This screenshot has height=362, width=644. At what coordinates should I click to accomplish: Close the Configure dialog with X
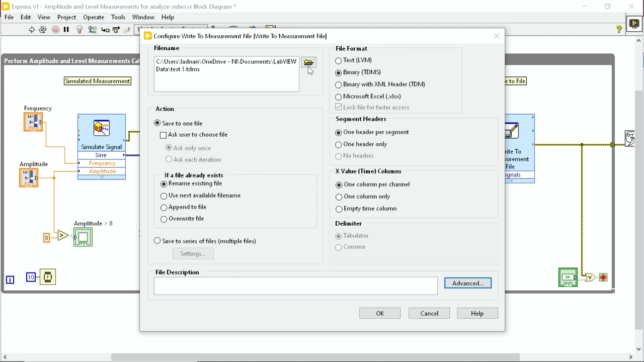tap(497, 36)
